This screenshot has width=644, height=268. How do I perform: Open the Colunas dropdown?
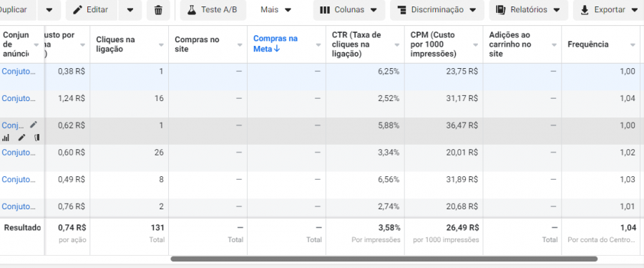click(x=349, y=10)
